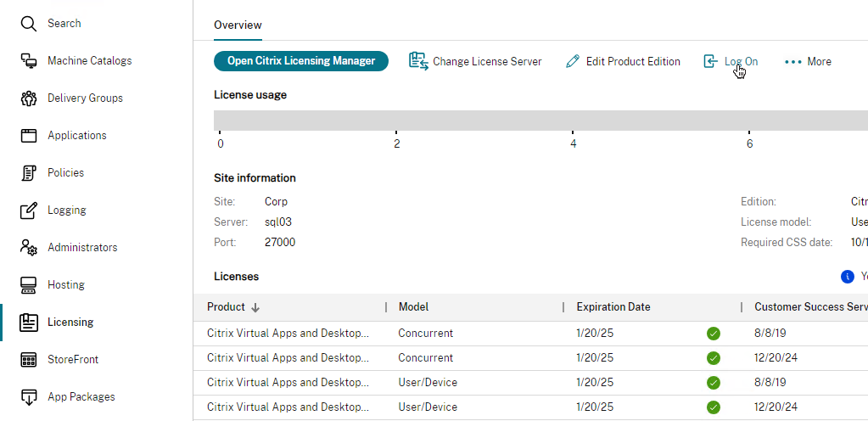
Task: Click the blue information icon above table
Action: point(847,277)
